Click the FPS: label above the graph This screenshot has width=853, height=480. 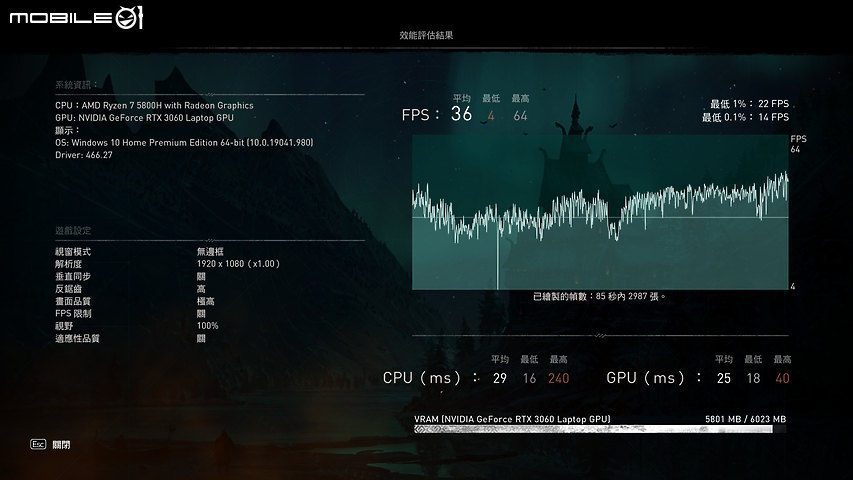coord(420,115)
